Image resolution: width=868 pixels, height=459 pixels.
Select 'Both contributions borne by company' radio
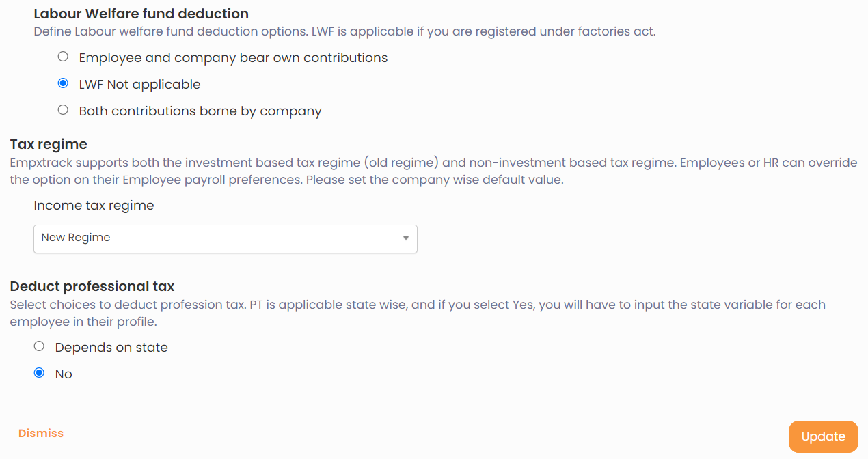pyautogui.click(x=63, y=109)
